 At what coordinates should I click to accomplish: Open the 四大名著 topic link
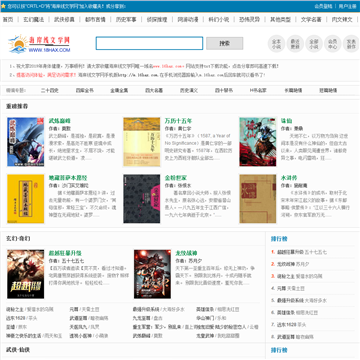click(x=154, y=90)
